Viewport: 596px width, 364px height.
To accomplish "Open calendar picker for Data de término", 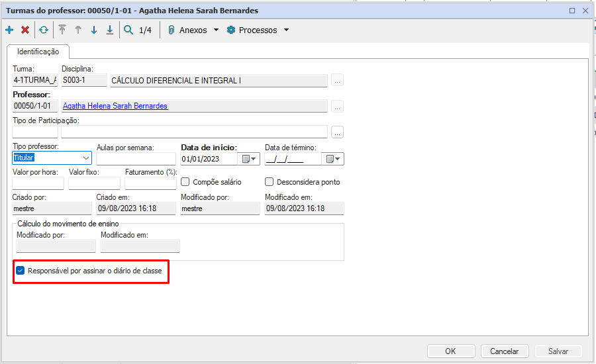I will tap(333, 159).
